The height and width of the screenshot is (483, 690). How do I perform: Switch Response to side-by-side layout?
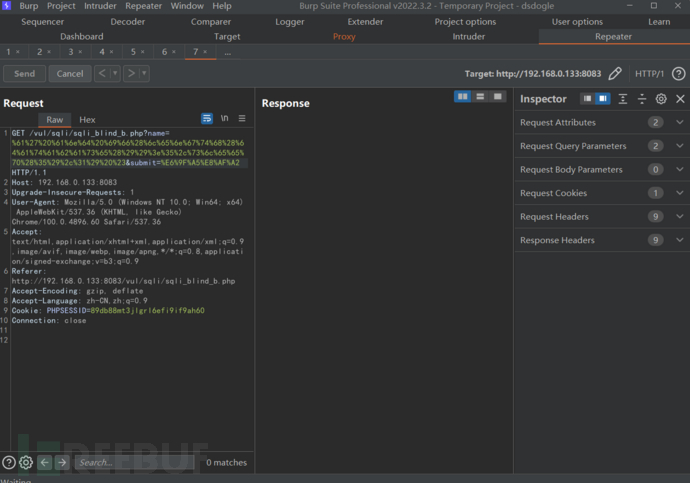pos(462,96)
